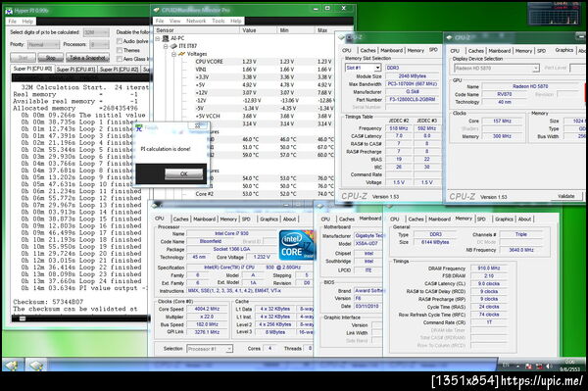This screenshot has height=391, width=588.
Task: Click the Validate button in CPU-Z
Action: [566, 196]
